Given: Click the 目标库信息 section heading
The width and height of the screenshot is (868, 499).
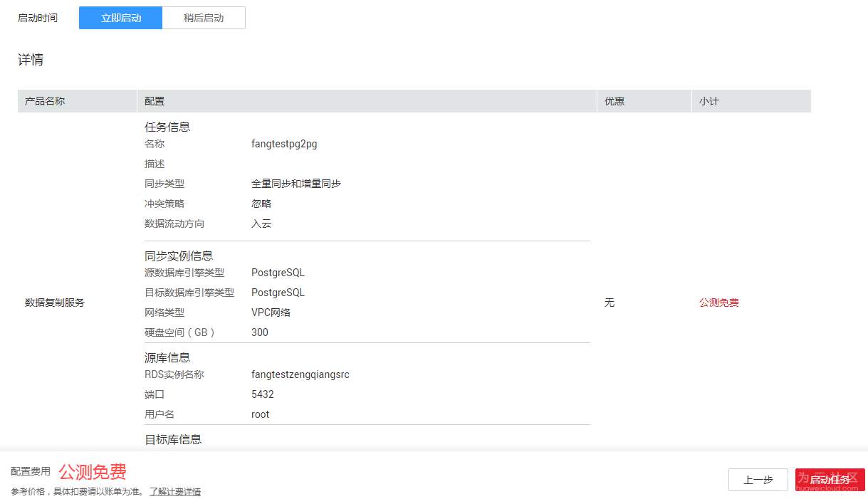Looking at the screenshot, I should pos(173,439).
